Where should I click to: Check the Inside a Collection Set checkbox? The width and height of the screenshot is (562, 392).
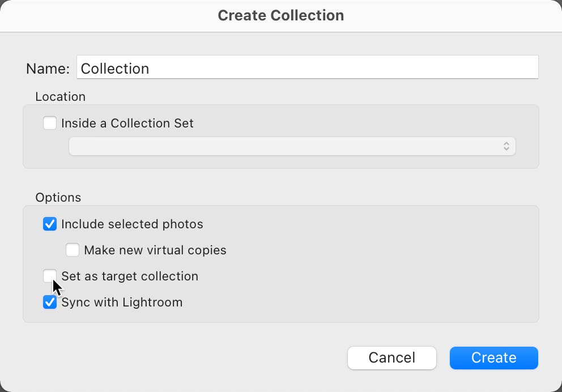[x=49, y=123]
